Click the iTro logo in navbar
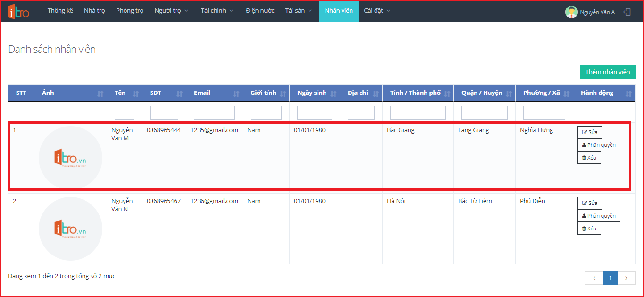Screen dimensions: 644x297 18,11
